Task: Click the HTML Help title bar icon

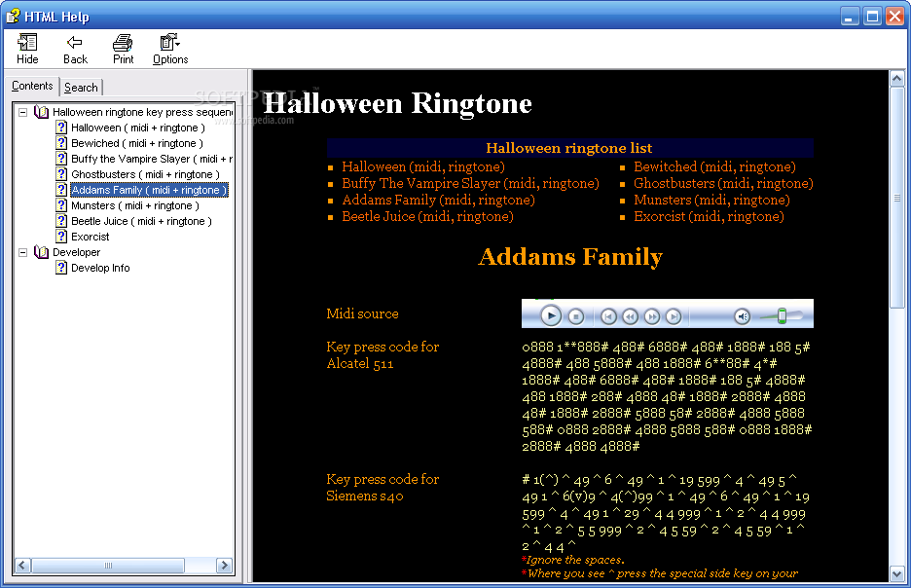Action: 13,16
